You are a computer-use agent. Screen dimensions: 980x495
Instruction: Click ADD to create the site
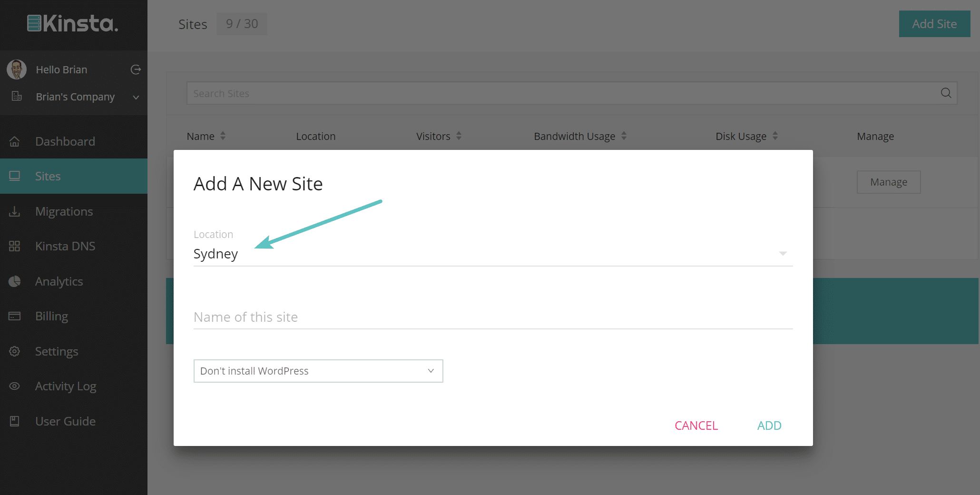pyautogui.click(x=769, y=426)
